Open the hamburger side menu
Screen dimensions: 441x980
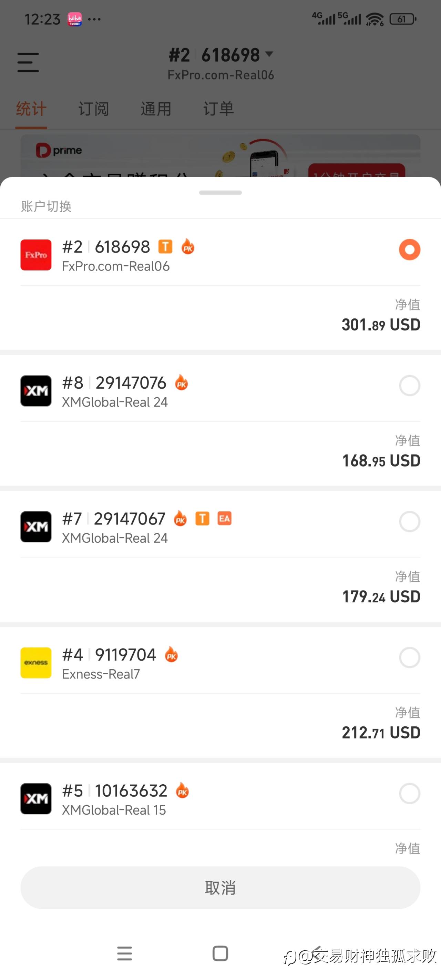28,62
